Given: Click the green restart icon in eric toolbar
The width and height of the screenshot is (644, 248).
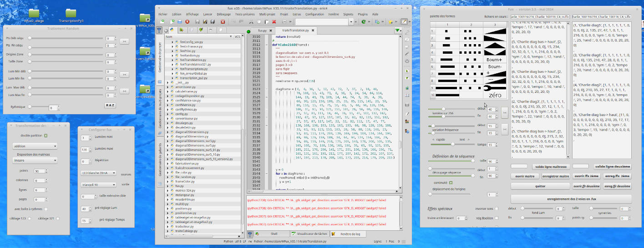Looking at the screenshot, I should point(364,21).
